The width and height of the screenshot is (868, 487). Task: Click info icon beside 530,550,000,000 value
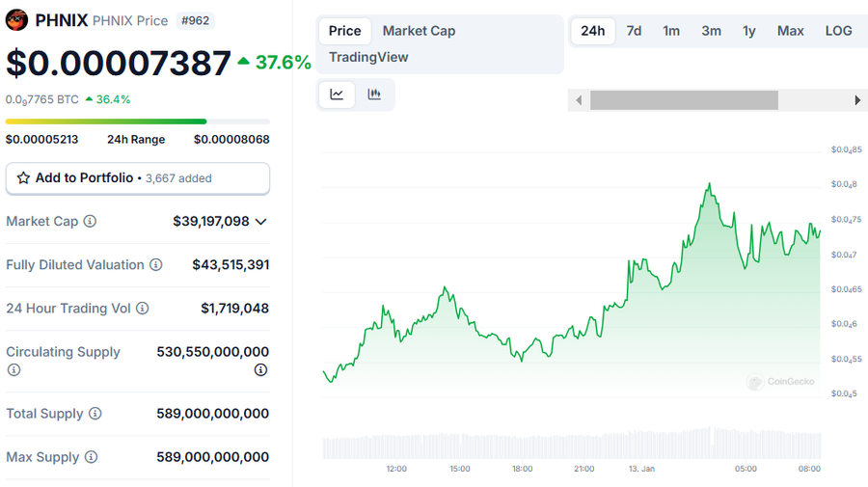point(260,370)
